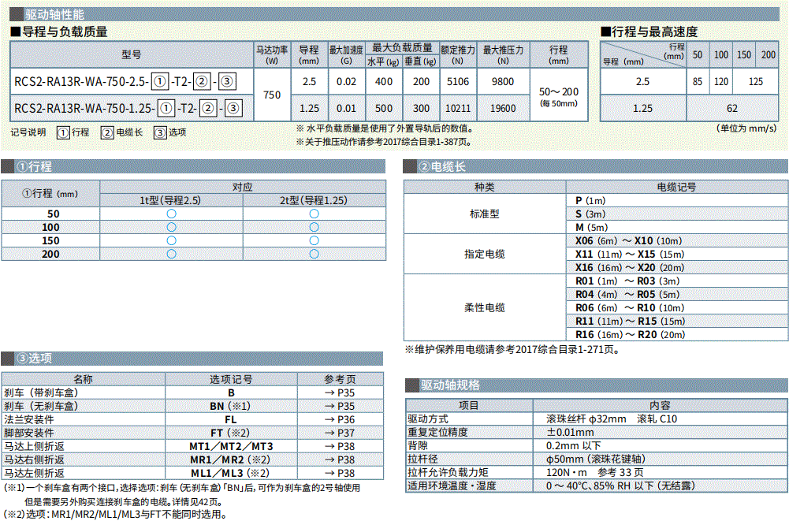Select the stroke range 50～200 cell
This screenshot has width=789, height=532.
(559, 95)
